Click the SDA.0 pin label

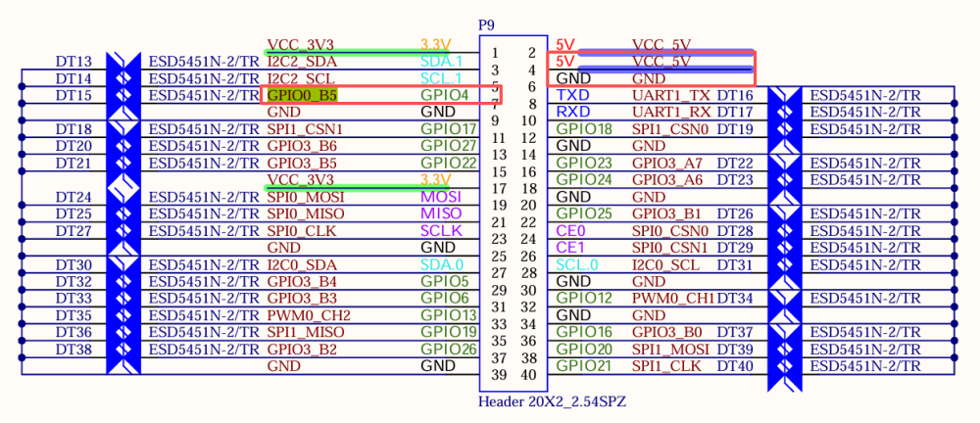(x=442, y=265)
